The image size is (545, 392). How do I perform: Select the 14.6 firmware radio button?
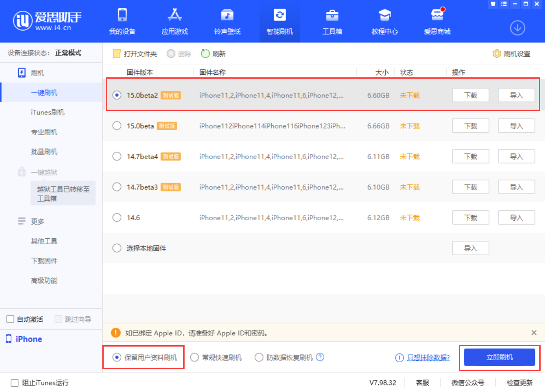click(x=117, y=218)
